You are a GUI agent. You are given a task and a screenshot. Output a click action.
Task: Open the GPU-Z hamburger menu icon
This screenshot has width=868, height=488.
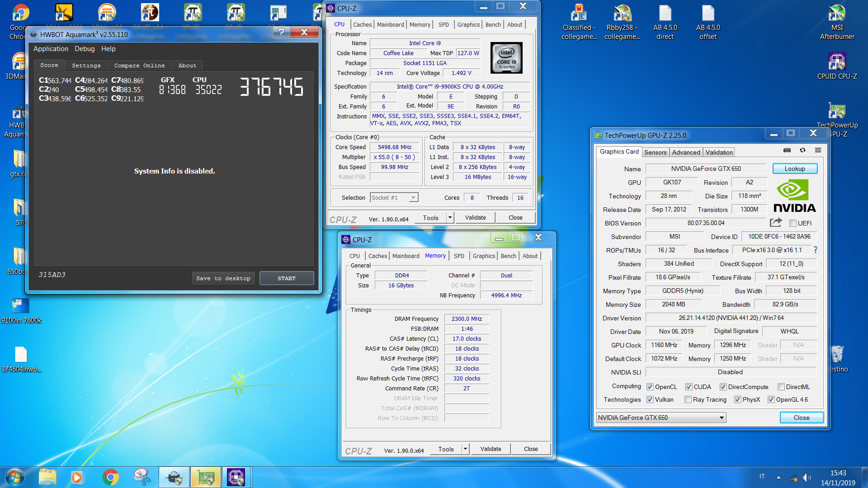[x=818, y=150]
